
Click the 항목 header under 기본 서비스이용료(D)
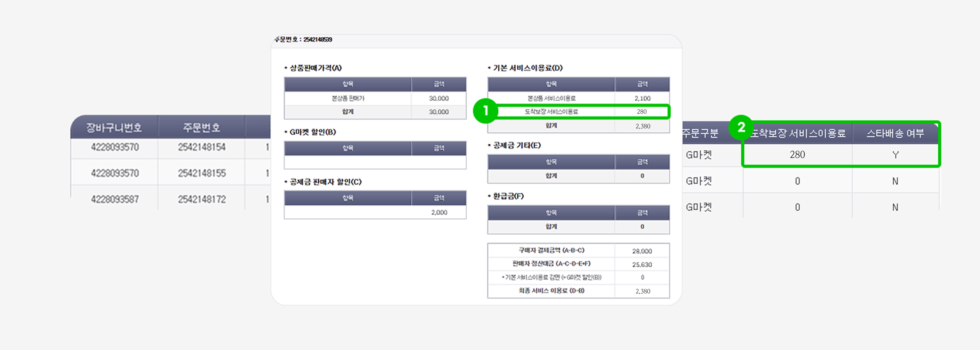pyautogui.click(x=551, y=84)
